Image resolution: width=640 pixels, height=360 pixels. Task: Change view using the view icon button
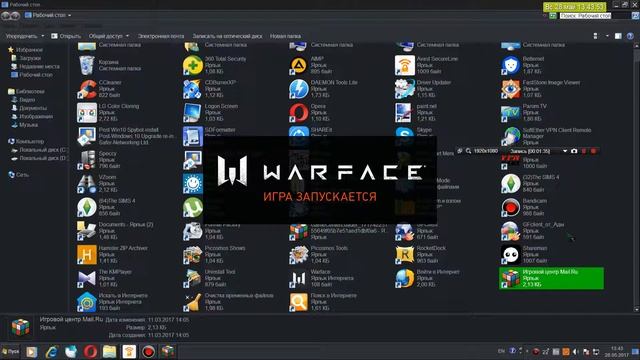pos(596,36)
